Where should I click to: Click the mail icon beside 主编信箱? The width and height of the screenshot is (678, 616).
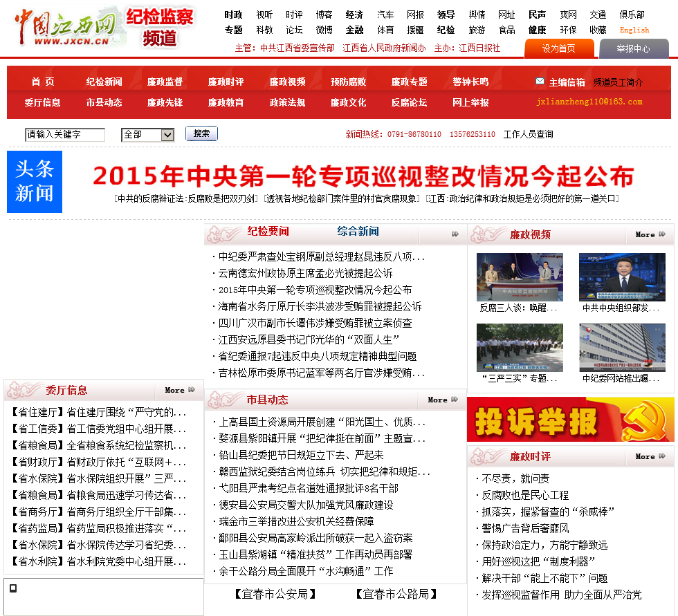pyautogui.click(x=540, y=81)
